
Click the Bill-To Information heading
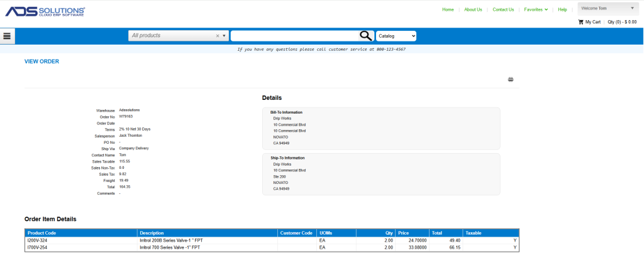tap(286, 112)
